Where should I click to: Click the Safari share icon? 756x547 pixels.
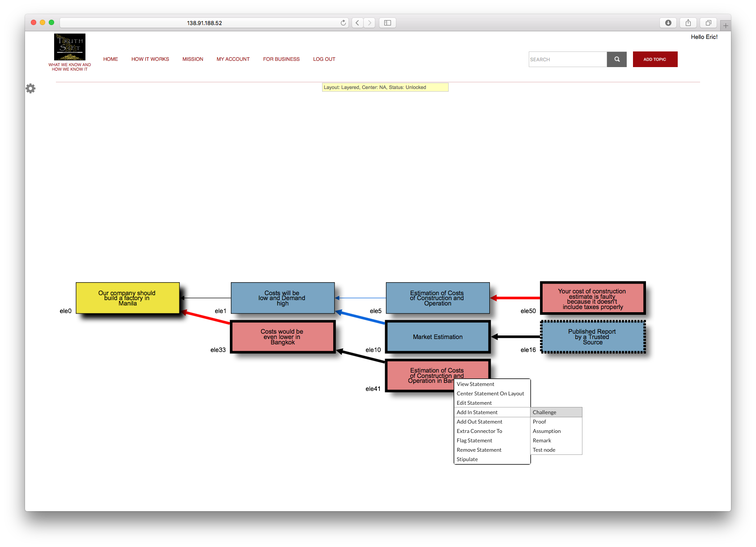click(x=688, y=23)
